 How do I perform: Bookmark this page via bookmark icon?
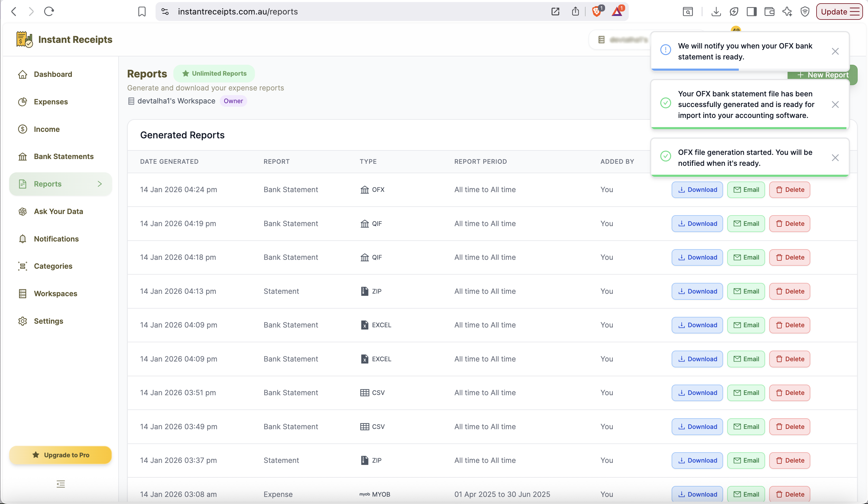(x=142, y=11)
